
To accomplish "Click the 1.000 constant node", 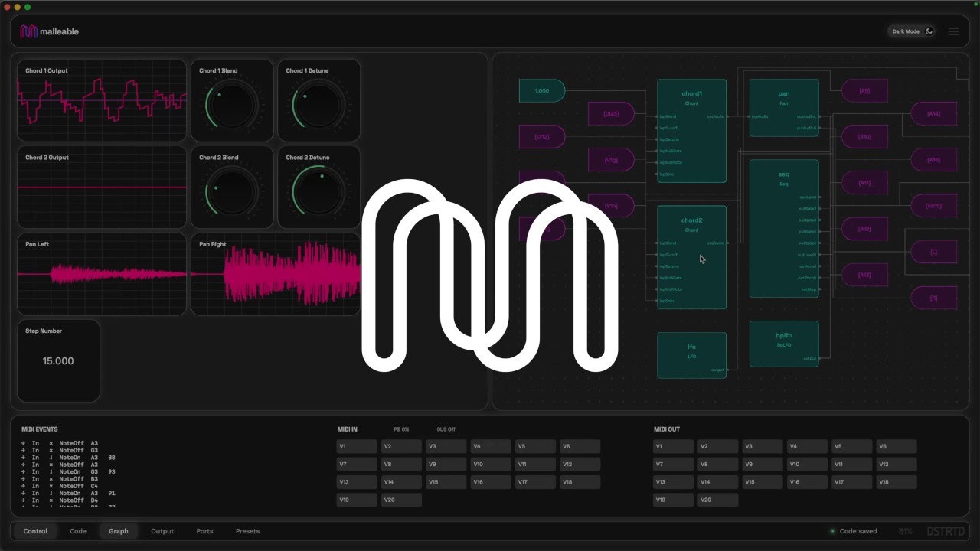I will coord(542,91).
